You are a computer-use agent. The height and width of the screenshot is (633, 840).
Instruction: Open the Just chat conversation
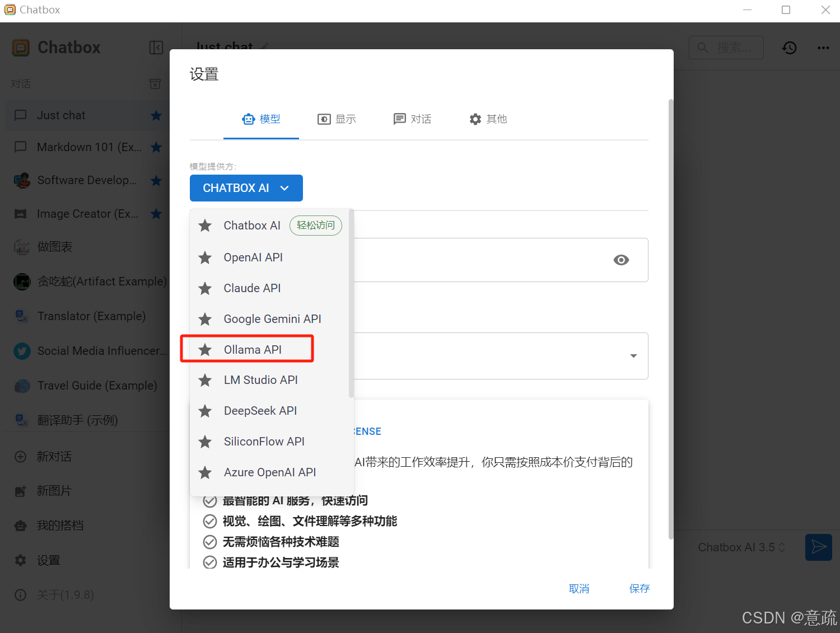tap(87, 115)
